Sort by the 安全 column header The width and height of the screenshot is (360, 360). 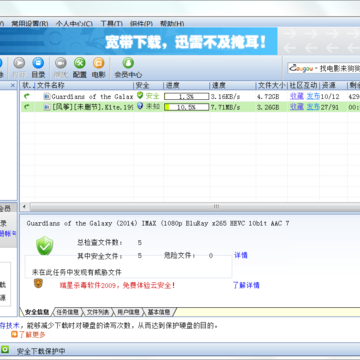click(148, 85)
